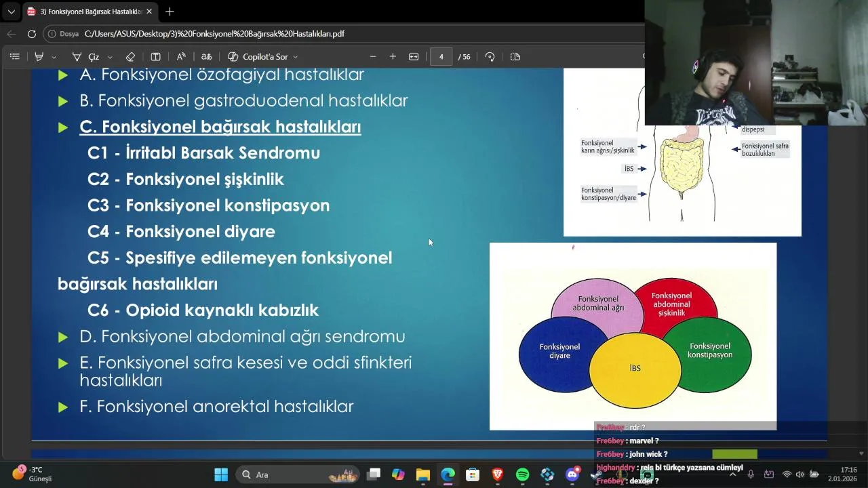Zoom out with the minus button
This screenshot has height=488, width=868.
(372, 57)
